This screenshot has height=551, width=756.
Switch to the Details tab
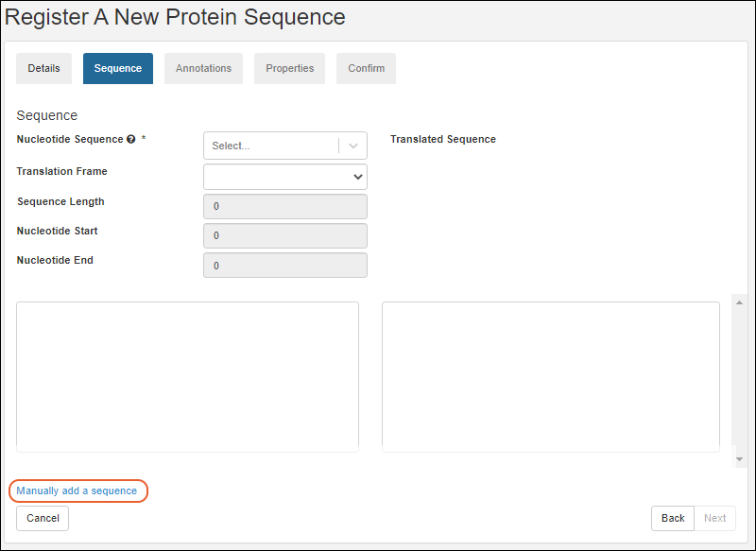click(43, 69)
